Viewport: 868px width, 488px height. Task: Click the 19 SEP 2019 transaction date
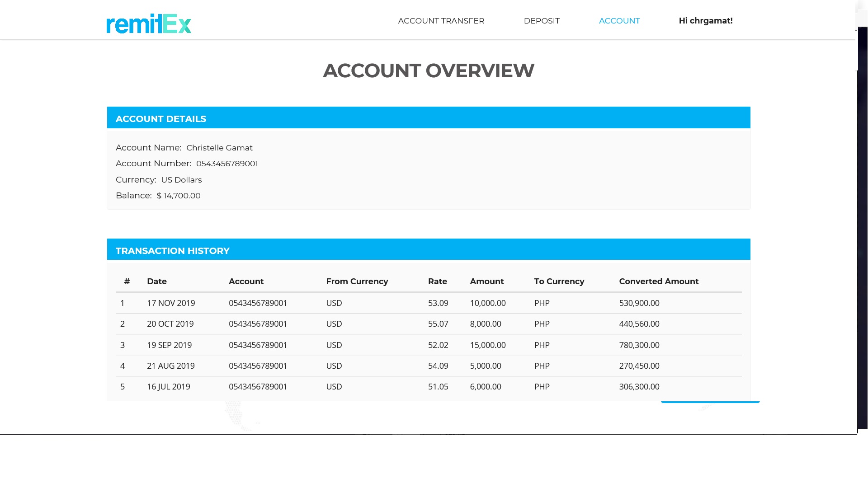point(169,345)
